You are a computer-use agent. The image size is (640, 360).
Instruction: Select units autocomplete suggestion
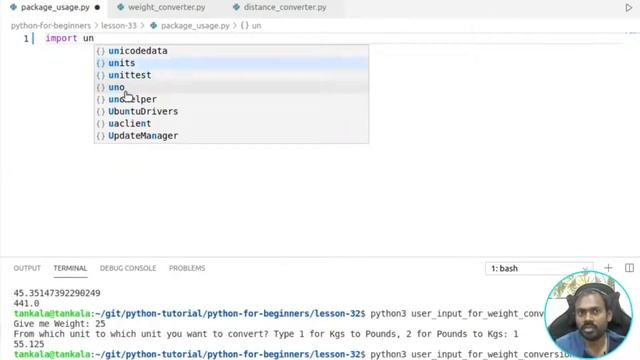(x=231, y=63)
